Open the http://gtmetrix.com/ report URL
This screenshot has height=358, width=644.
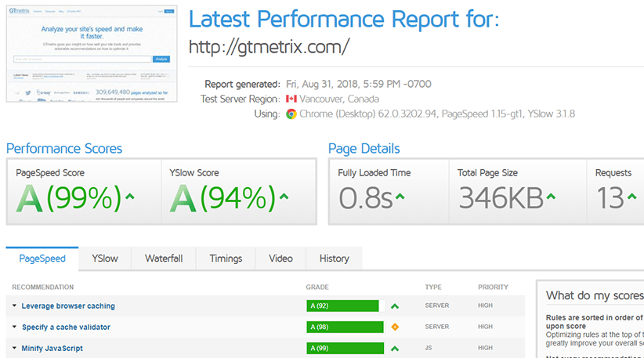269,47
